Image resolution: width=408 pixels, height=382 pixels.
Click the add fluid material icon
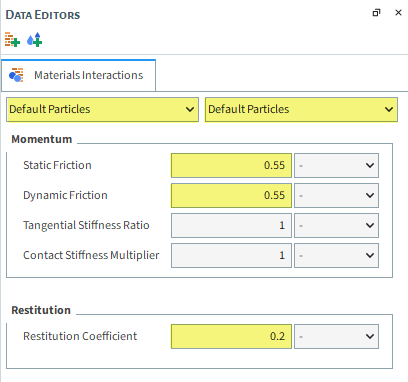(x=35, y=40)
